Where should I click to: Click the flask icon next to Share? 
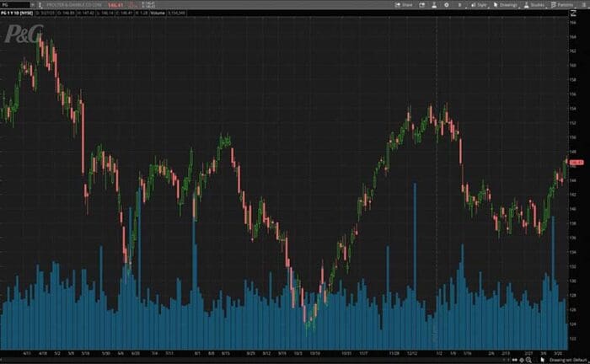(x=434, y=5)
